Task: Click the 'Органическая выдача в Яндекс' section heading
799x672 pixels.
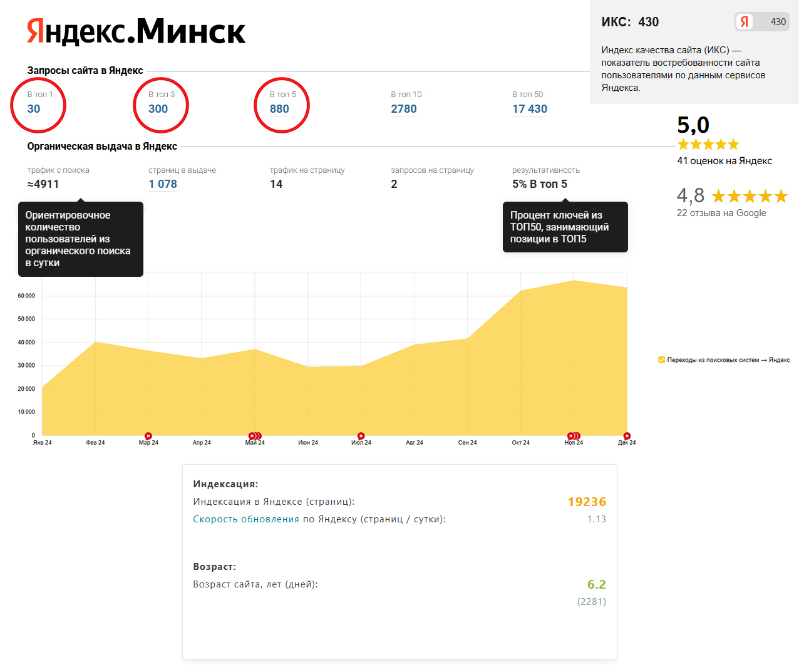Action: coord(102,147)
